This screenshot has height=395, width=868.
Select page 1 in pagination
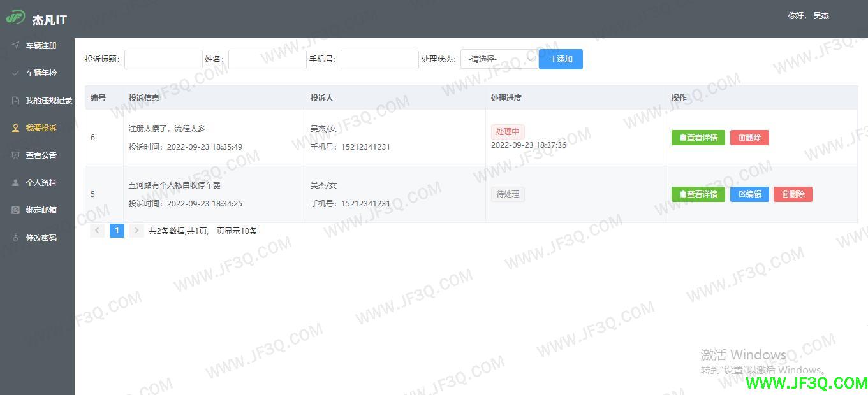pos(117,230)
